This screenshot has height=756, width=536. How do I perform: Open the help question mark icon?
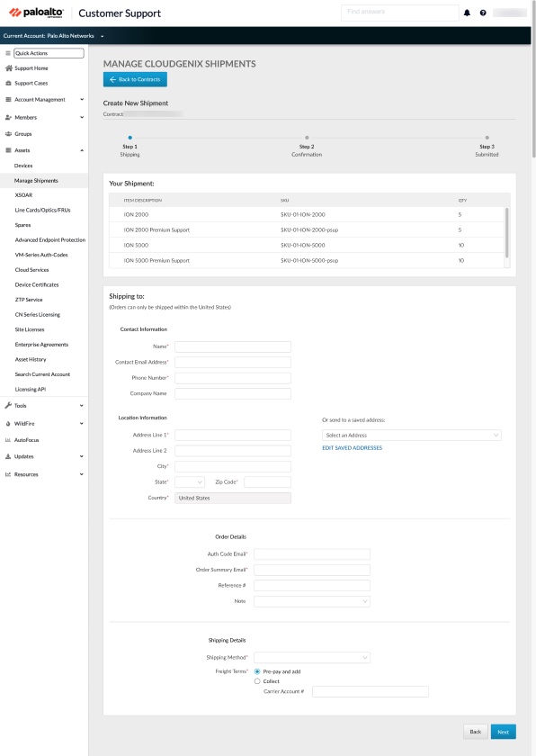pyautogui.click(x=483, y=13)
